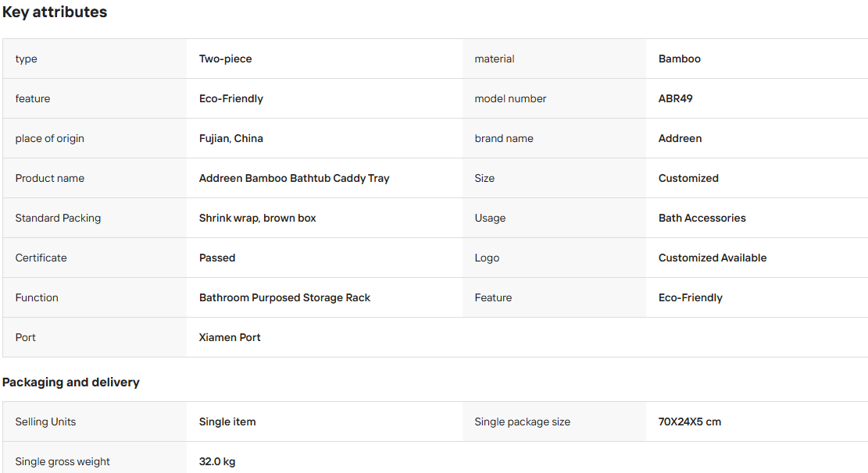The height and width of the screenshot is (473, 868).
Task: Click Bathroom Purposed Storage Rack text
Action: pos(284,297)
